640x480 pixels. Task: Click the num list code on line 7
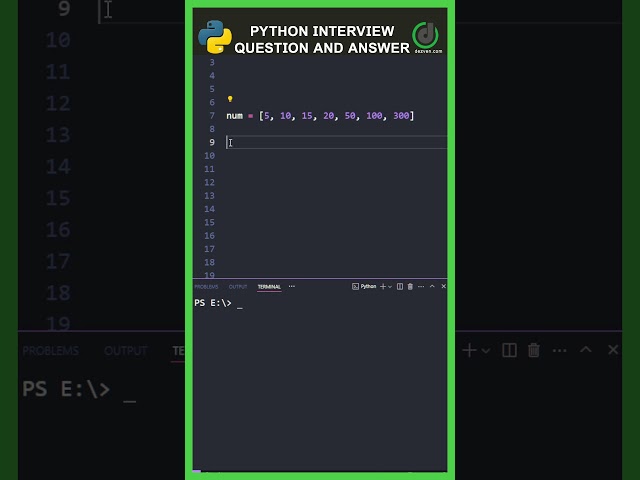pyautogui.click(x=320, y=116)
